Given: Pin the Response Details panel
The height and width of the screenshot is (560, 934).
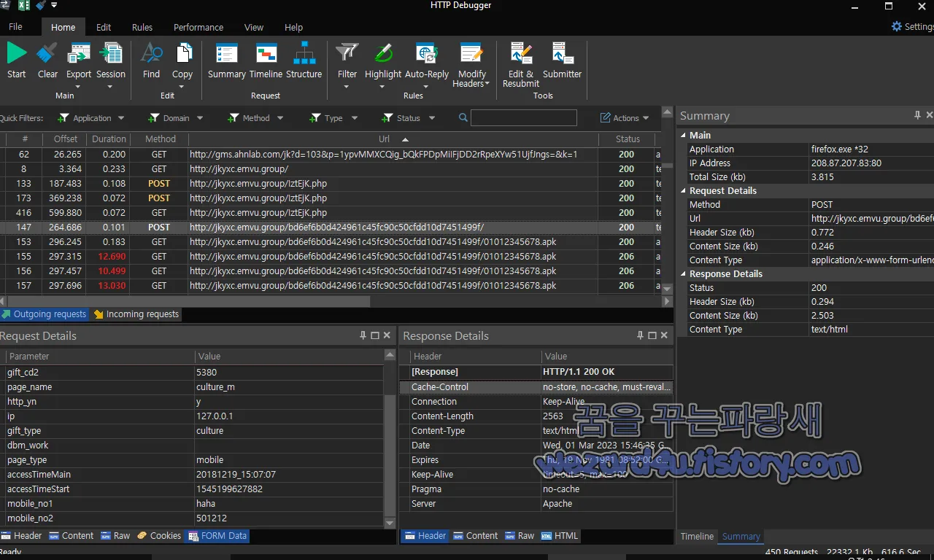Looking at the screenshot, I should coord(640,335).
